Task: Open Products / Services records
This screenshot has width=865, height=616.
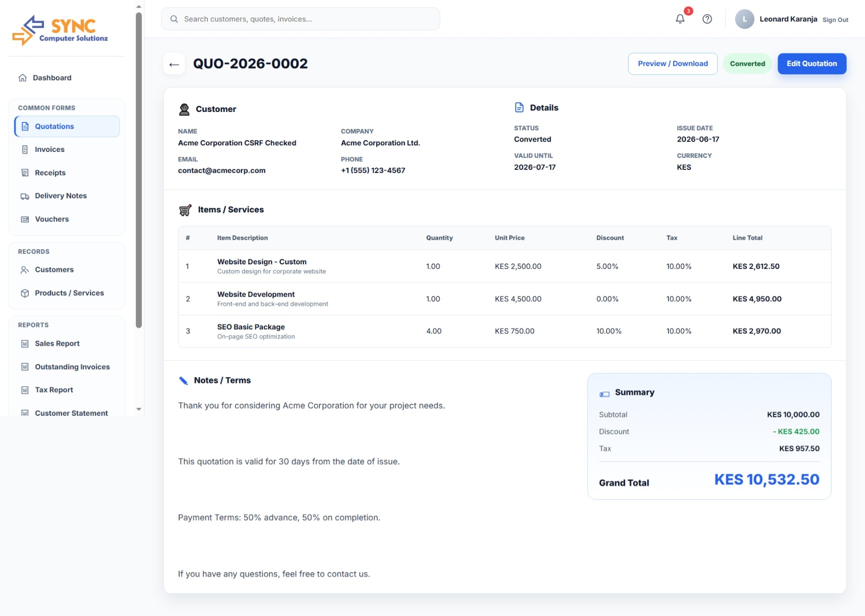Action: (x=66, y=293)
